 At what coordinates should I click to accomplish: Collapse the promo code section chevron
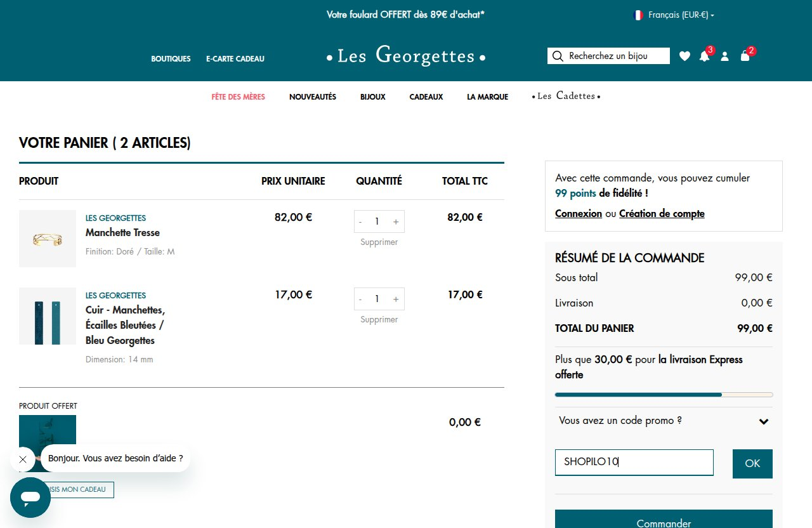pos(764,421)
